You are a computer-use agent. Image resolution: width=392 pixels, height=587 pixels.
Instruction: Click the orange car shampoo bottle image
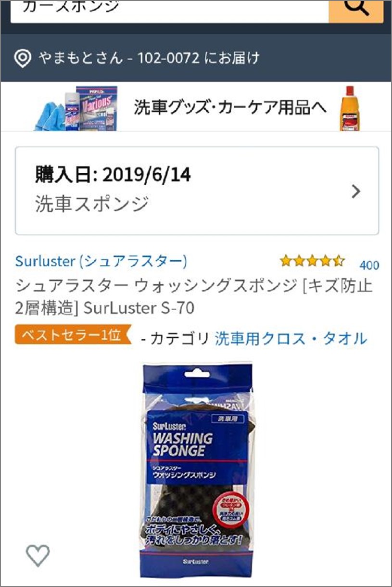click(x=350, y=108)
